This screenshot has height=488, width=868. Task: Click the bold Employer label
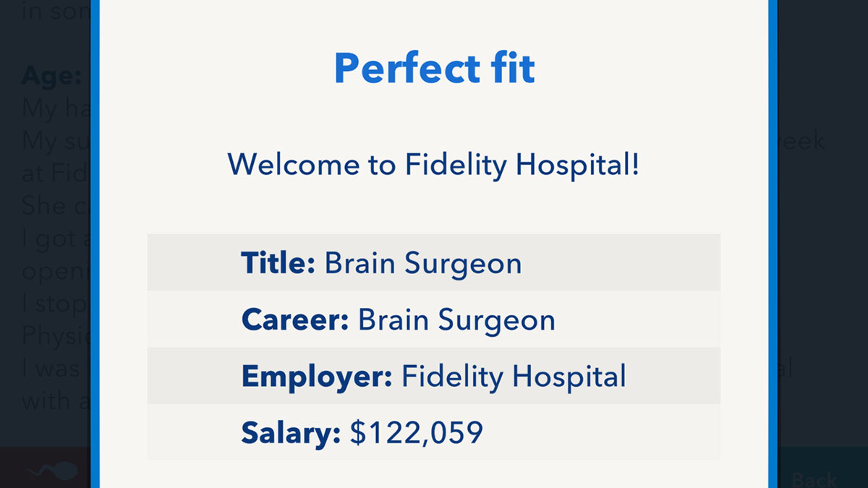point(317,376)
